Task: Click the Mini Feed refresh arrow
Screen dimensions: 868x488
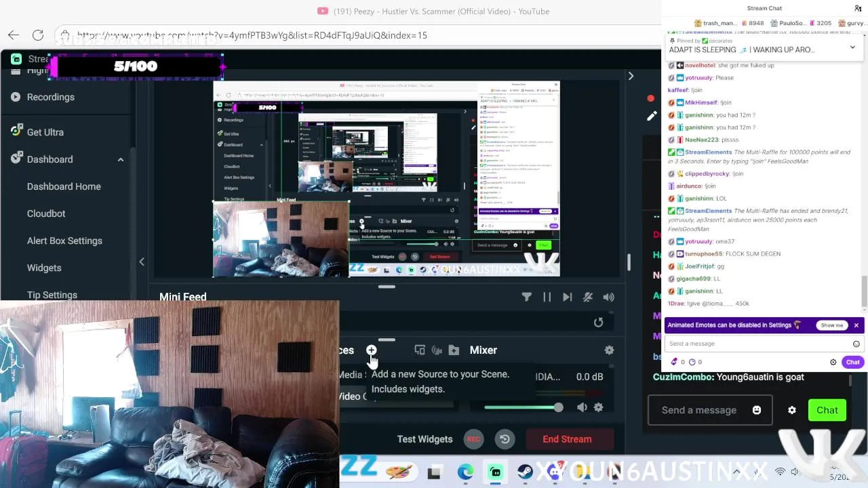Action: (x=598, y=323)
